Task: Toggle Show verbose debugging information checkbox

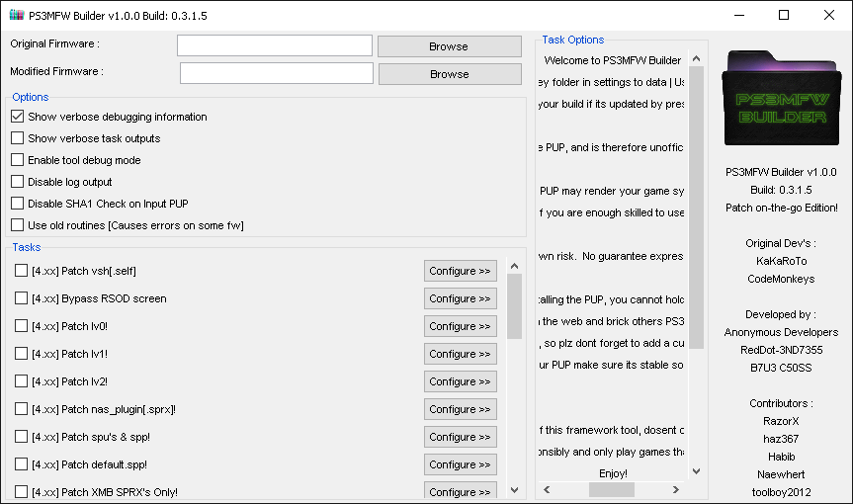Action: tap(18, 117)
